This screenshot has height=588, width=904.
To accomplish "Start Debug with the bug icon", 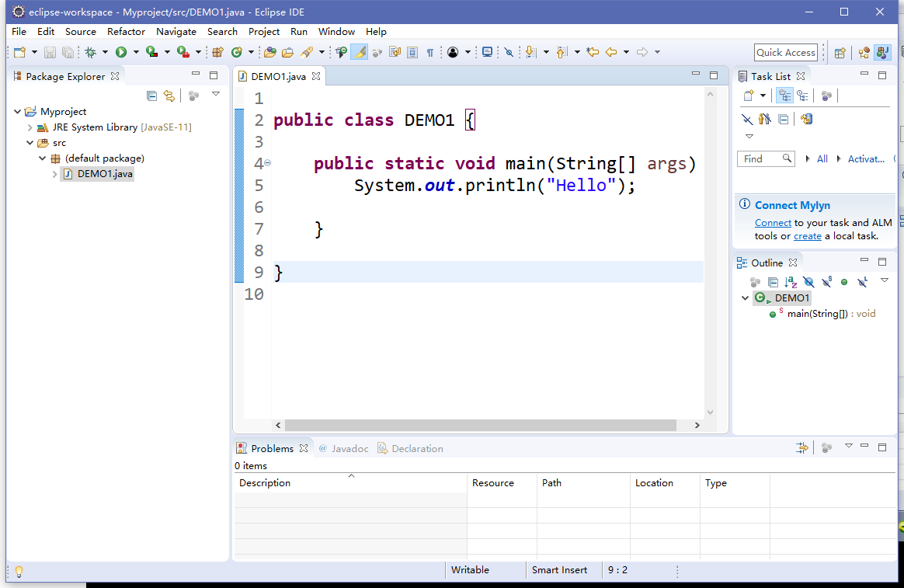I will [91, 53].
